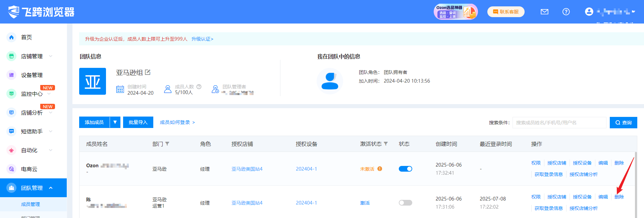
Task: Open 设备管理 in the sidebar
Action: click(32, 75)
